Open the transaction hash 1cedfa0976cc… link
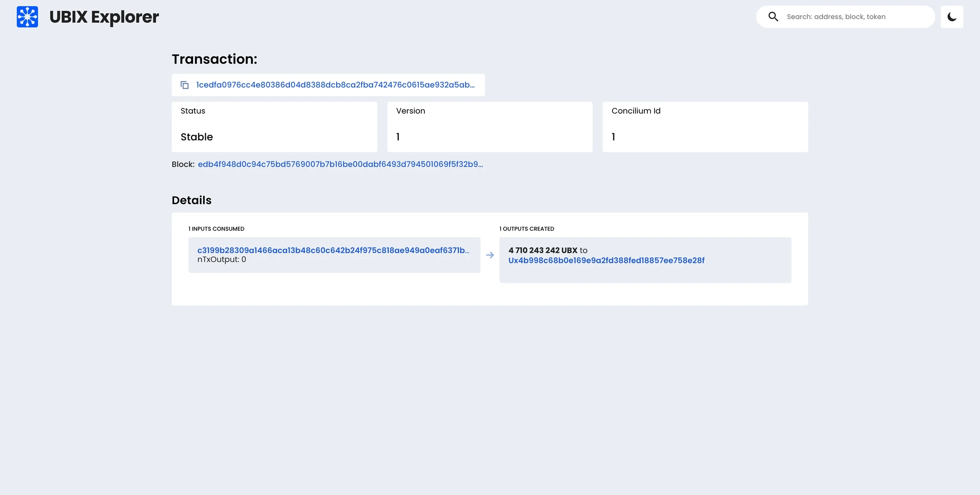The height and width of the screenshot is (495, 980). [x=336, y=85]
